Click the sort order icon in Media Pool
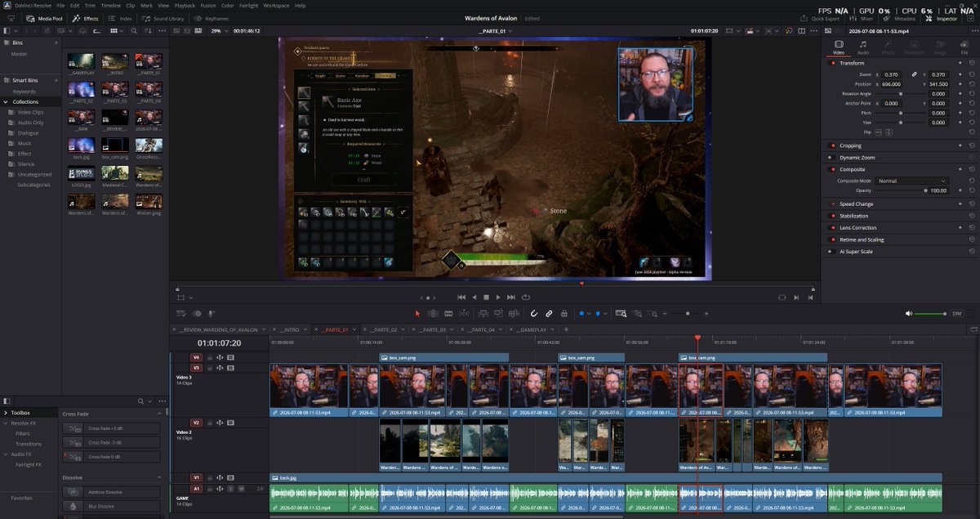Screen dimensions: 980x519 pos(148,31)
